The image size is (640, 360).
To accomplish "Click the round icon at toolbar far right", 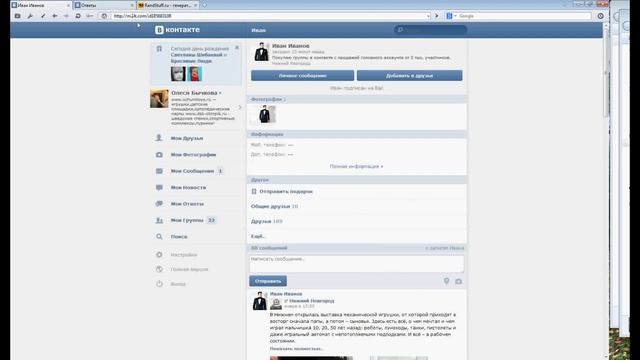I will 600,16.
